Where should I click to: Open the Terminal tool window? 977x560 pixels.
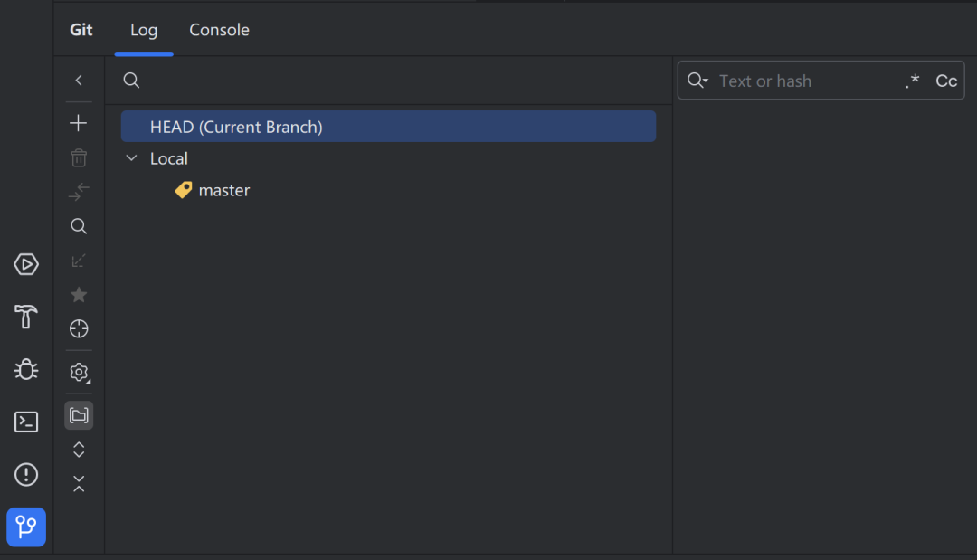coord(26,422)
